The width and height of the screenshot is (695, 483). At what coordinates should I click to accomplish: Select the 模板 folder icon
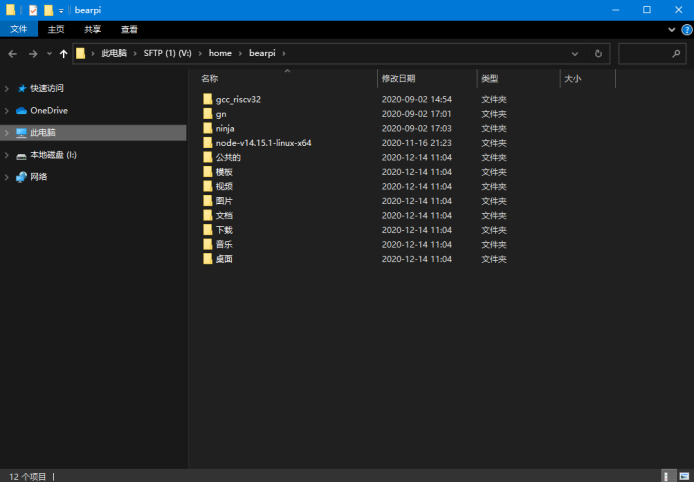point(207,172)
